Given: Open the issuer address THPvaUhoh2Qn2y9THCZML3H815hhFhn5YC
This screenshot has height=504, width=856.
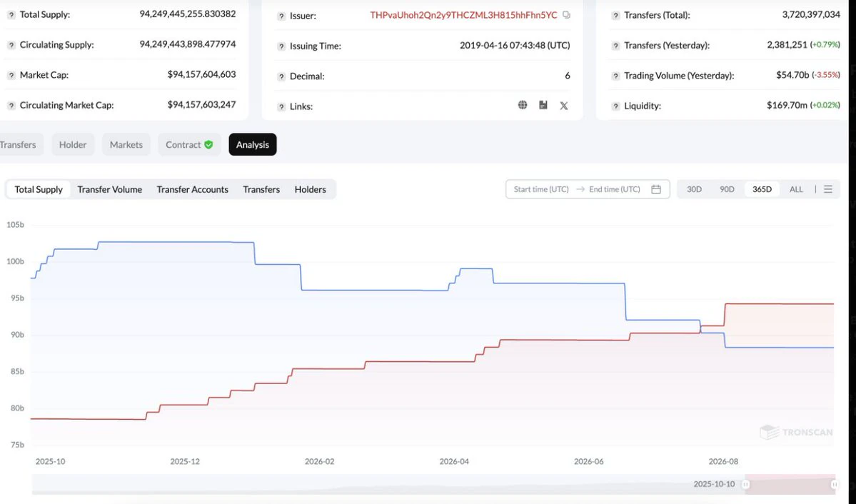Looking at the screenshot, I should tap(463, 15).
